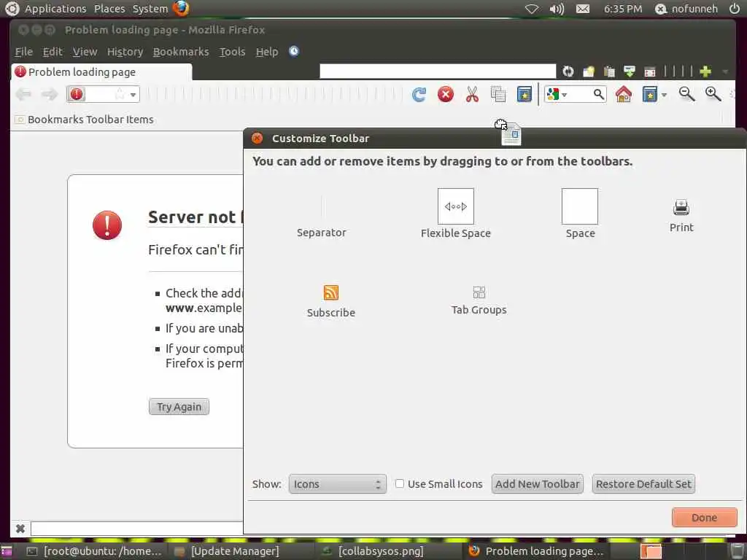This screenshot has width=747, height=560.
Task: Click the find bar close X icon
Action: click(x=20, y=528)
